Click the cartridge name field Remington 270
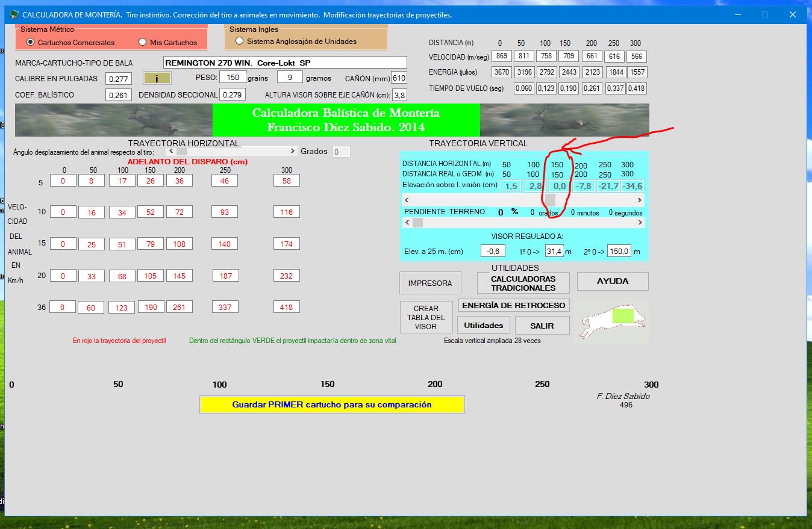The image size is (812, 529). pos(285,63)
